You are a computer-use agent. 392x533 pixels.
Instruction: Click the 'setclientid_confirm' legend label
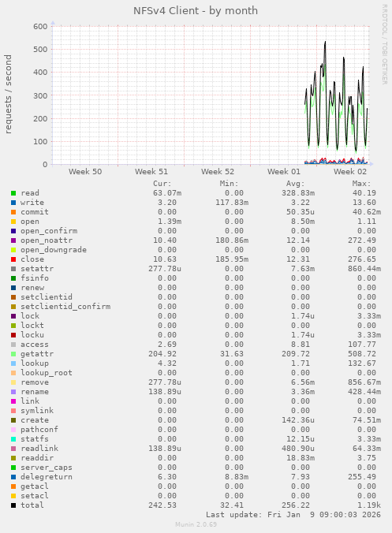pos(65,307)
